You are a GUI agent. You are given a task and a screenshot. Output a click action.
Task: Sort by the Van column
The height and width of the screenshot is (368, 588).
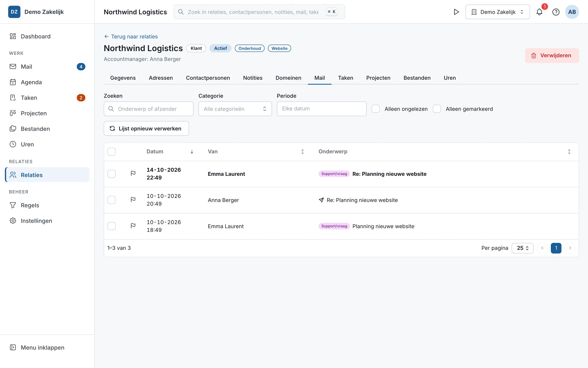pos(256,152)
